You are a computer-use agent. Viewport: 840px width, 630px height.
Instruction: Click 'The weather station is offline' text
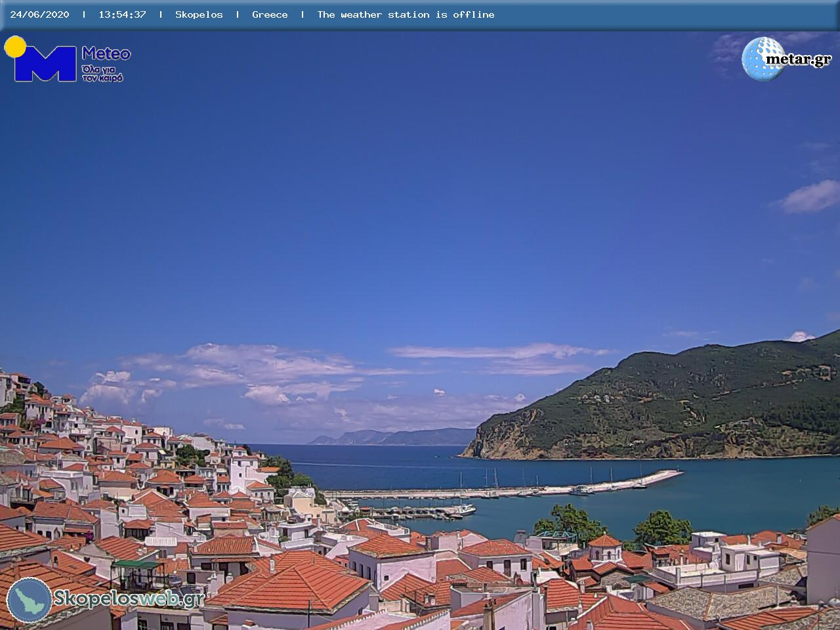click(x=406, y=14)
